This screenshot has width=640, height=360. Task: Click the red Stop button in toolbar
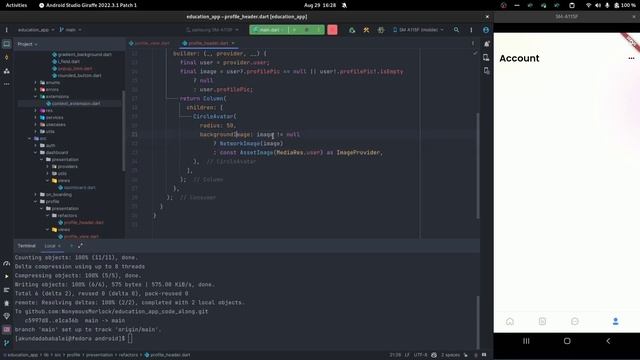[332, 30]
